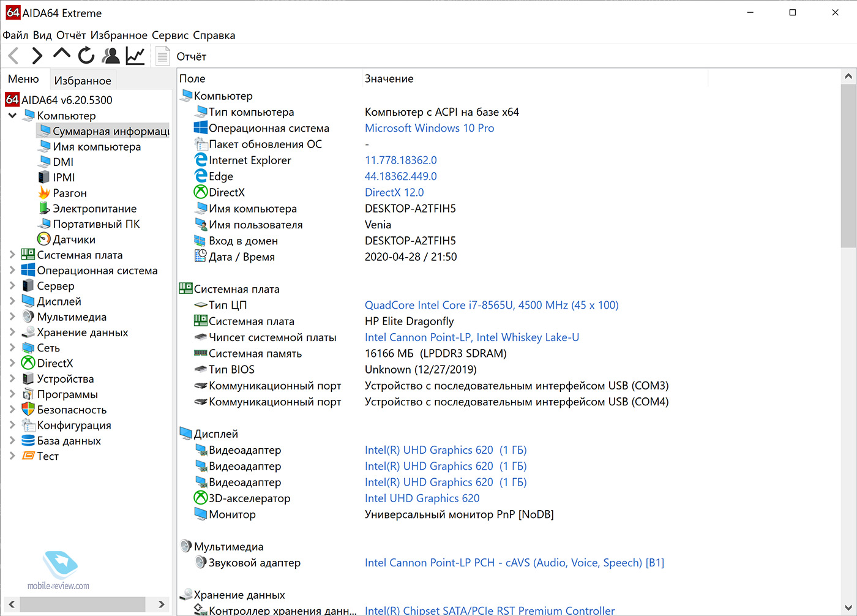
Task: Click the Значение column header
Action: pyautogui.click(x=535, y=78)
